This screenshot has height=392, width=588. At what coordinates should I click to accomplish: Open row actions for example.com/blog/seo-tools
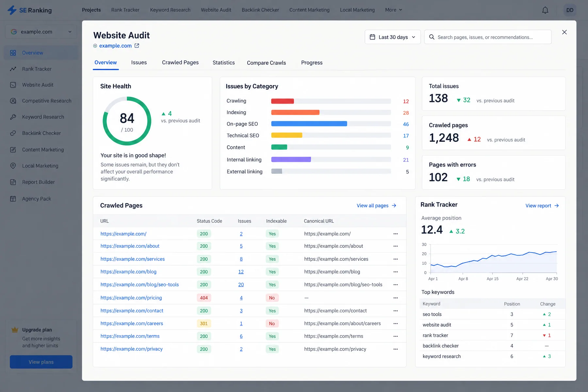396,285
